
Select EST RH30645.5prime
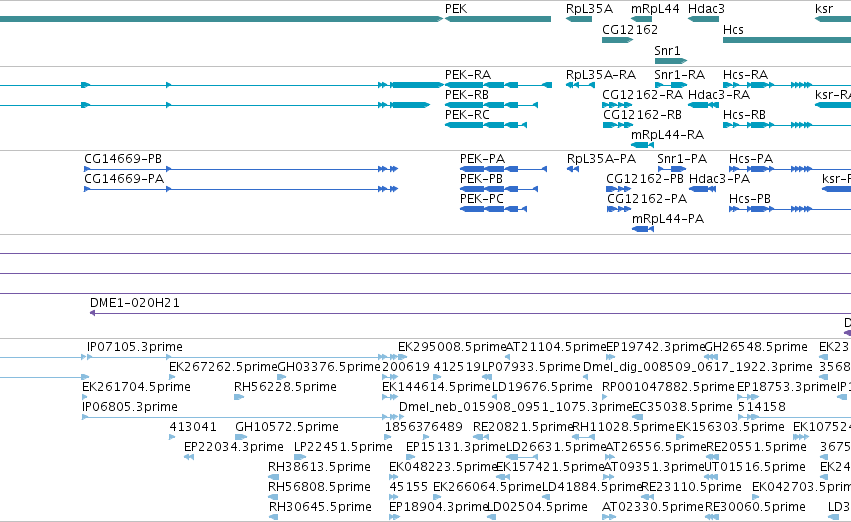click(x=320, y=507)
